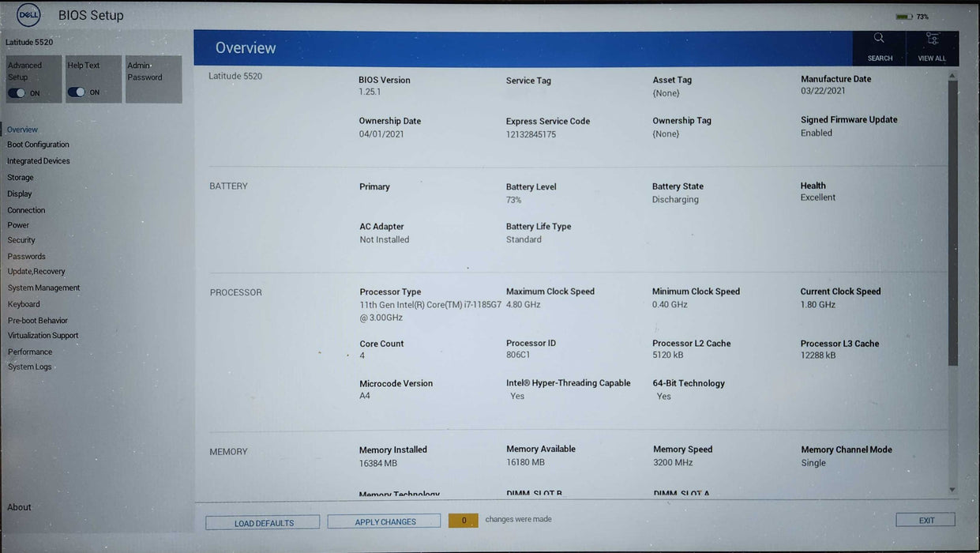Toggle Advanced Setup switch
This screenshot has height=553, width=980.
coord(17,92)
